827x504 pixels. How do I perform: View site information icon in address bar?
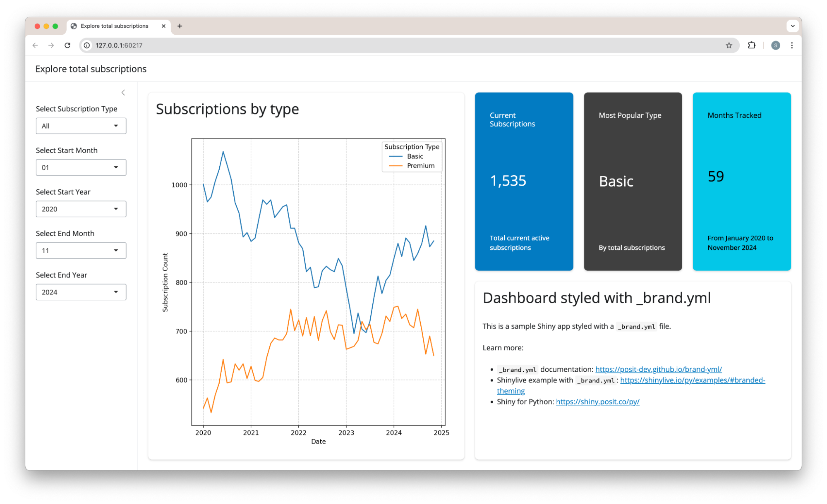(87, 45)
